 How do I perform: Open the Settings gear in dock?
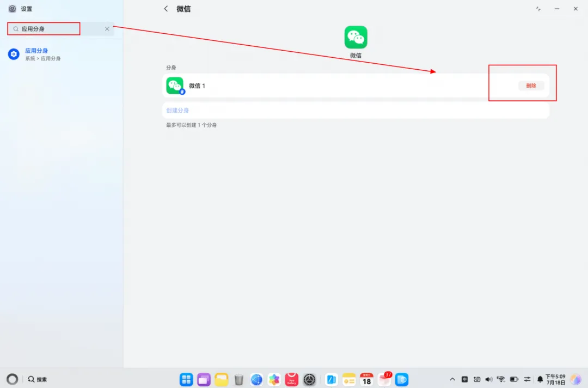[309, 379]
